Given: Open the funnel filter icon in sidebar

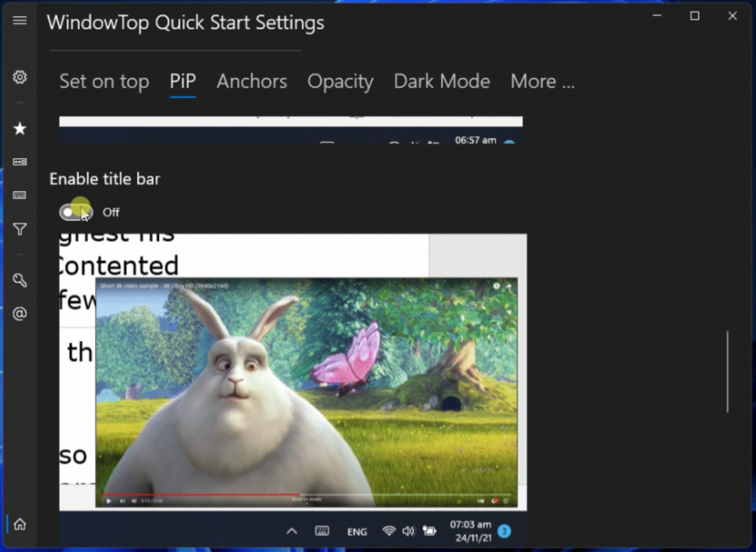Looking at the screenshot, I should [20, 229].
